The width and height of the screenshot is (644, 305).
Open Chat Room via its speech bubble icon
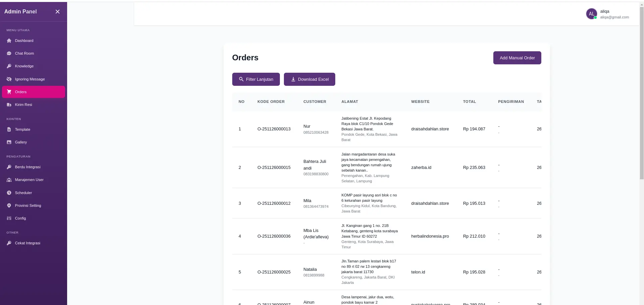(x=9, y=53)
